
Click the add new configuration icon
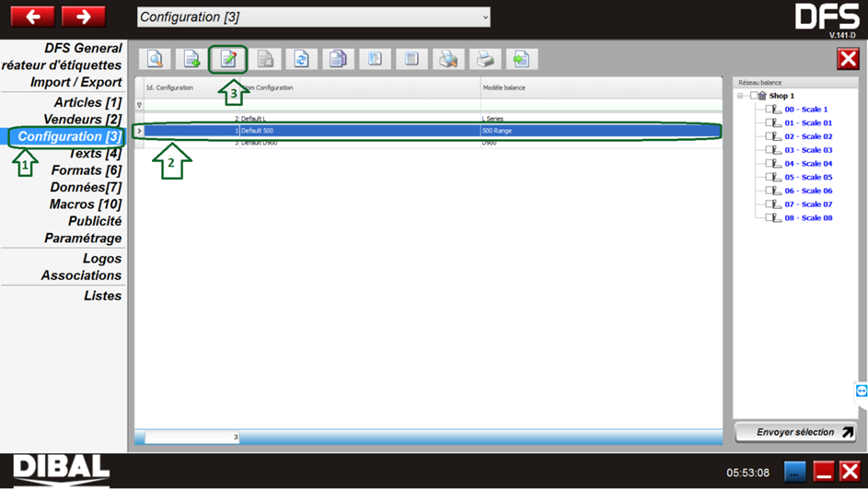191,59
